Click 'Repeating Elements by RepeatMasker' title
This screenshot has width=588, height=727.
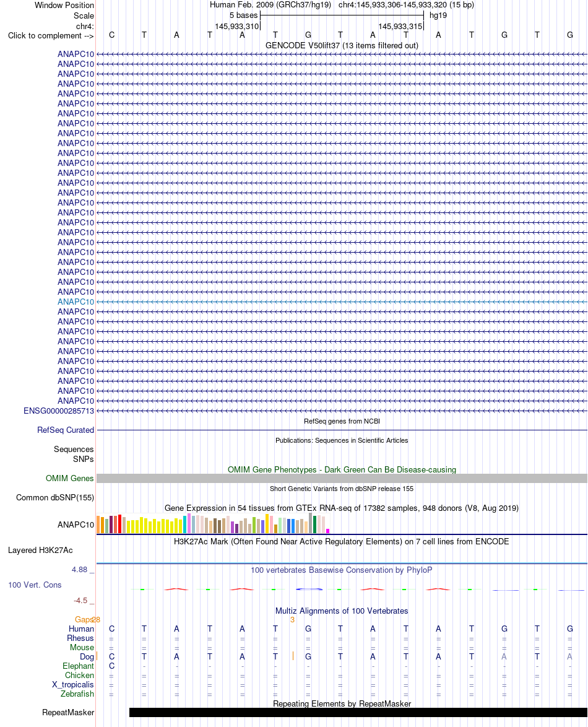(x=342, y=704)
